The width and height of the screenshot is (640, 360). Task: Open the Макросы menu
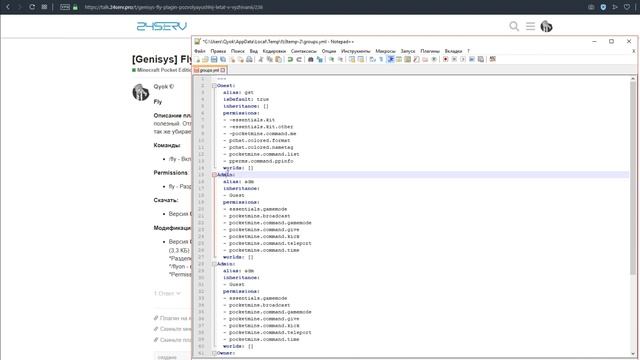pos(385,51)
